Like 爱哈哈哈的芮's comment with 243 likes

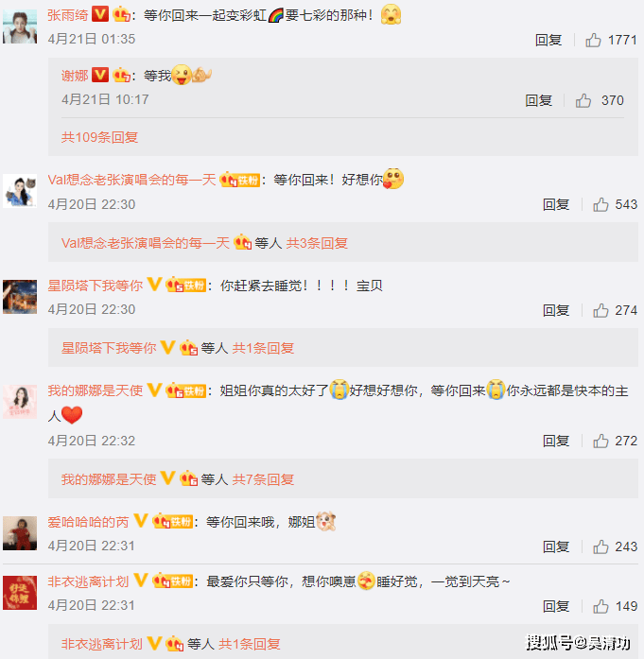600,546
